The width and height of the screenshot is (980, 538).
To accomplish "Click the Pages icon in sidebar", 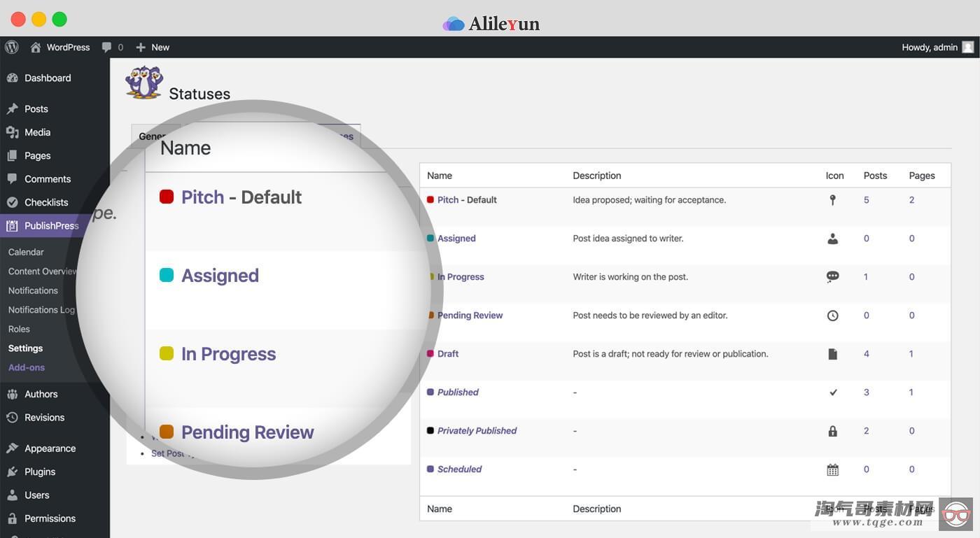I will [x=12, y=155].
